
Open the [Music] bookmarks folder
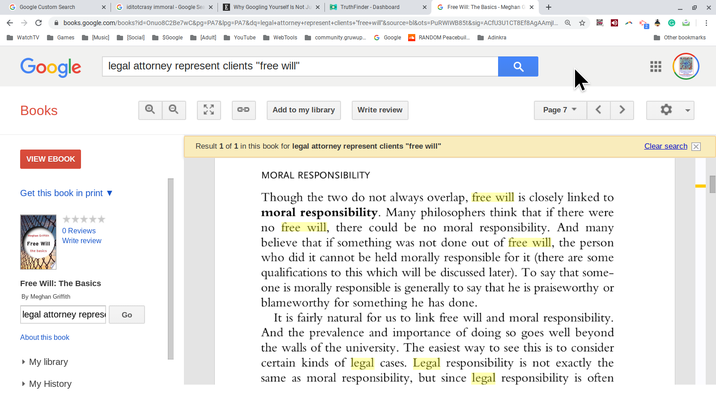click(x=96, y=37)
